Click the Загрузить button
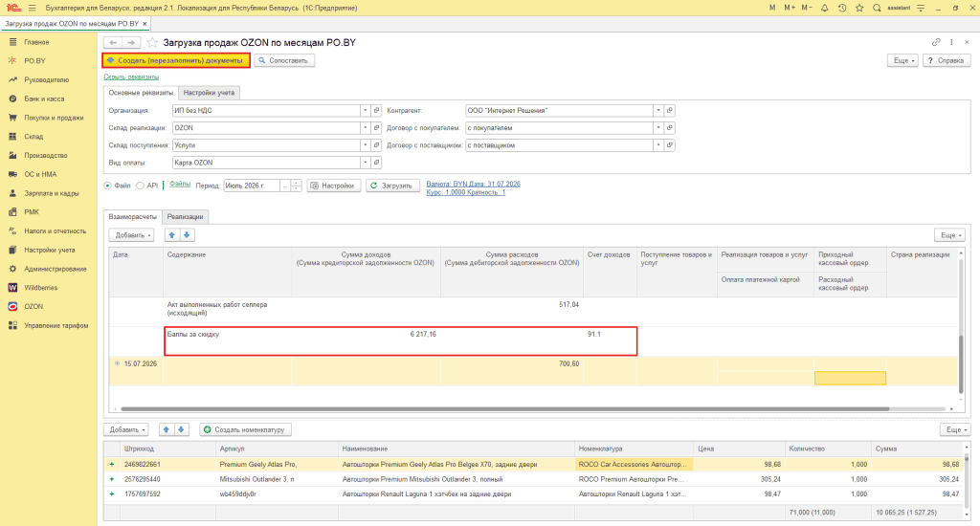The image size is (980, 526). (x=391, y=186)
